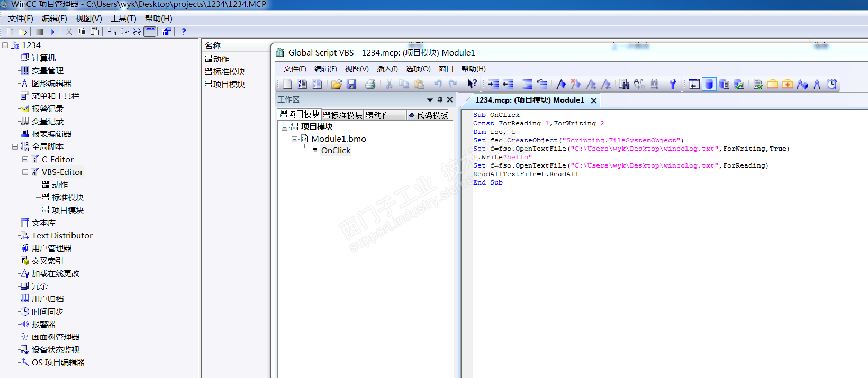868x378 pixels.
Task: Select 报警记录 in project tree
Action: click(48, 109)
